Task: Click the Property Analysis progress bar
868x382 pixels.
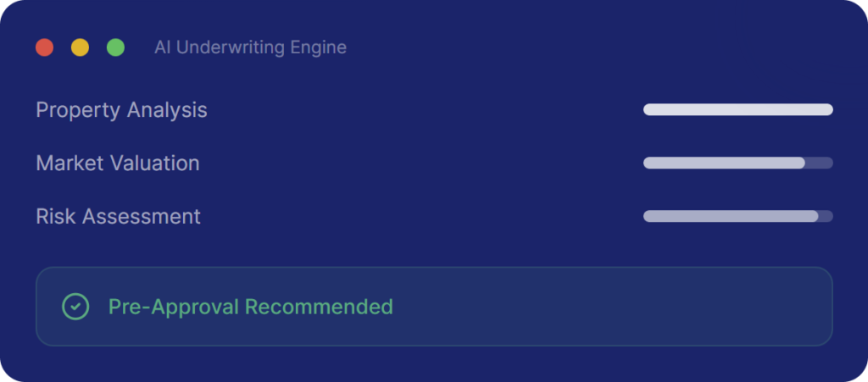Action: pos(737,109)
